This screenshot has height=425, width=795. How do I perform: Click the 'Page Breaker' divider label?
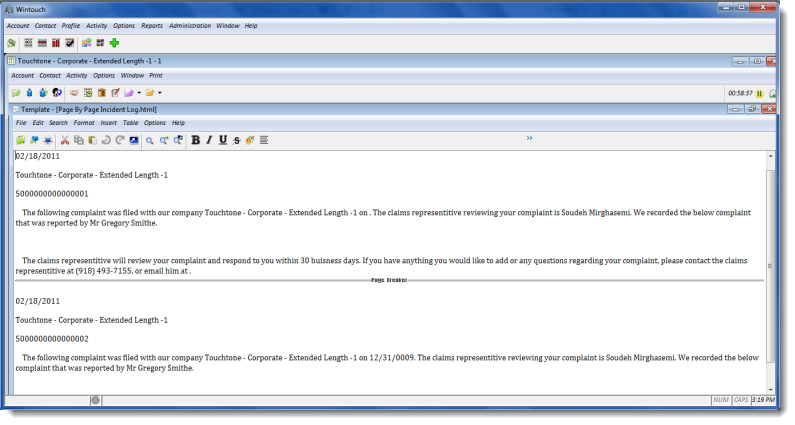click(389, 280)
